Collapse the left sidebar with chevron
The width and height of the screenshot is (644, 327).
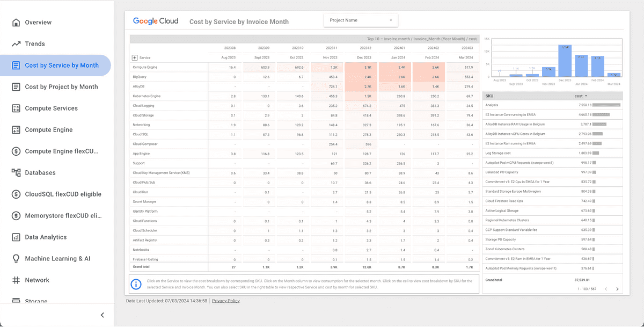coord(103,315)
